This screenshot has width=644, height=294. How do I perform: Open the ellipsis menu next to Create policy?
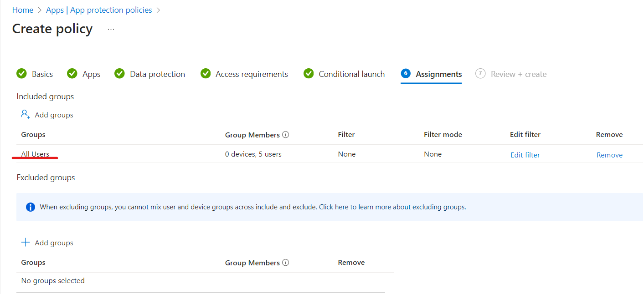coord(110,28)
